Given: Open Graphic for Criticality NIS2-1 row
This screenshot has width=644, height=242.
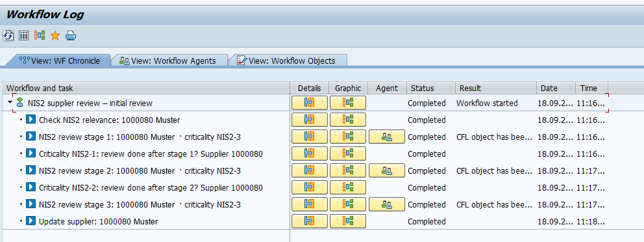Looking at the screenshot, I should pos(348,154).
